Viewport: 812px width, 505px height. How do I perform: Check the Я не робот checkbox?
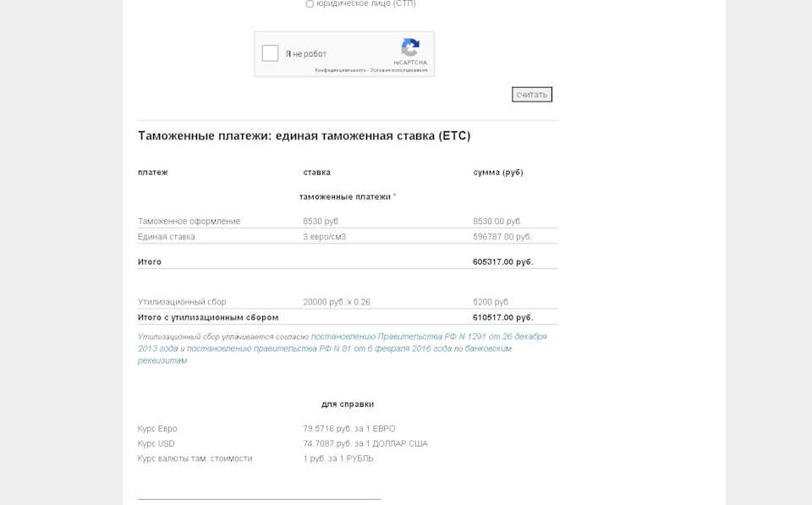pyautogui.click(x=270, y=53)
